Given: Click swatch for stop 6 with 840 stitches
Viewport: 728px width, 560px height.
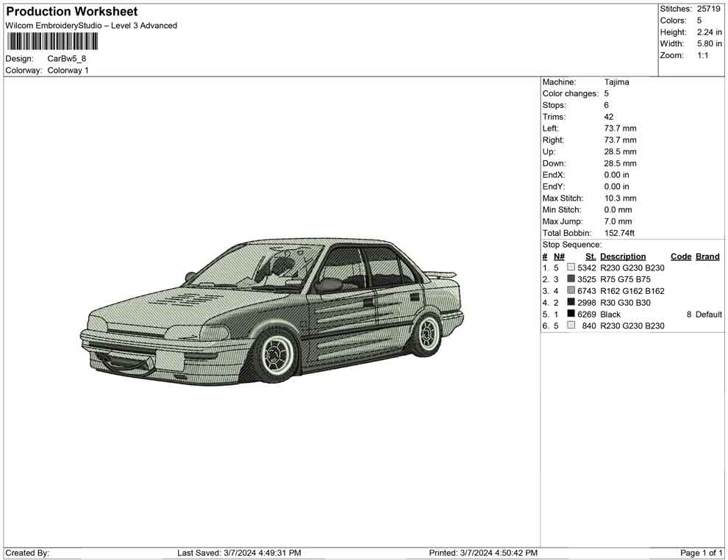Looking at the screenshot, I should tap(571, 326).
